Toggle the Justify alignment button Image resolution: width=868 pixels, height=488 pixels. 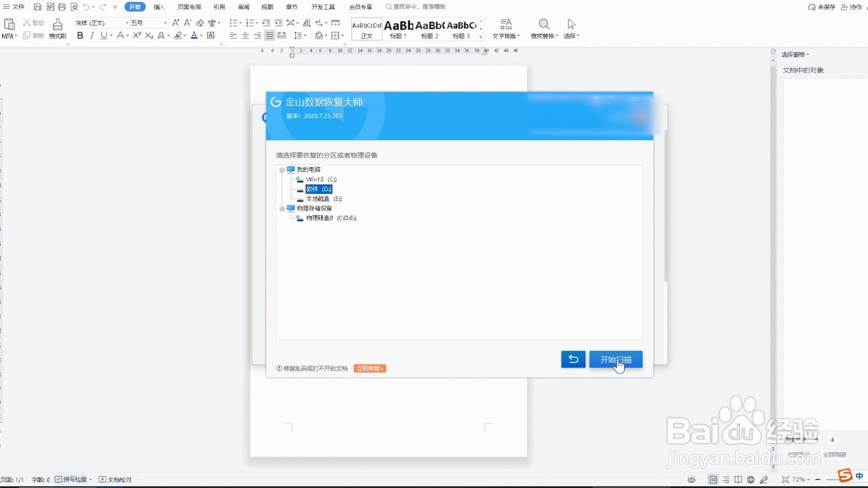(270, 35)
